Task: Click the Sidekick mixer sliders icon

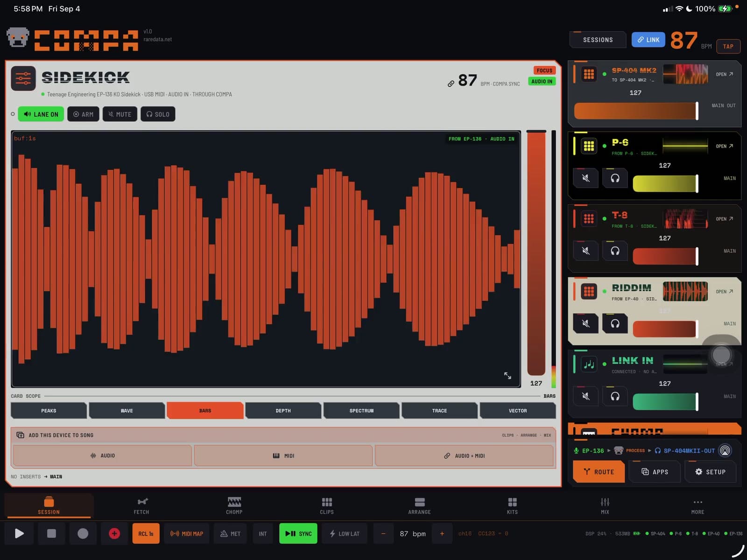Action: click(23, 78)
